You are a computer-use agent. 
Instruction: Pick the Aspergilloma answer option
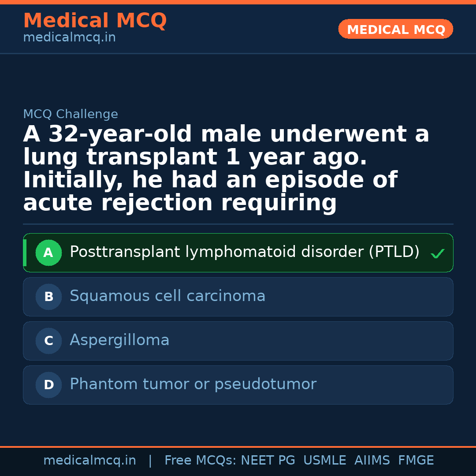tap(119, 340)
